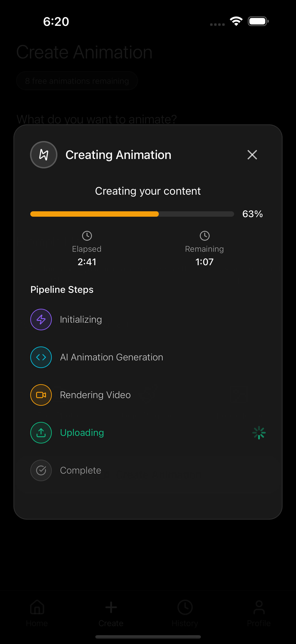Tap the Uploading loading spinner

pyautogui.click(x=259, y=433)
